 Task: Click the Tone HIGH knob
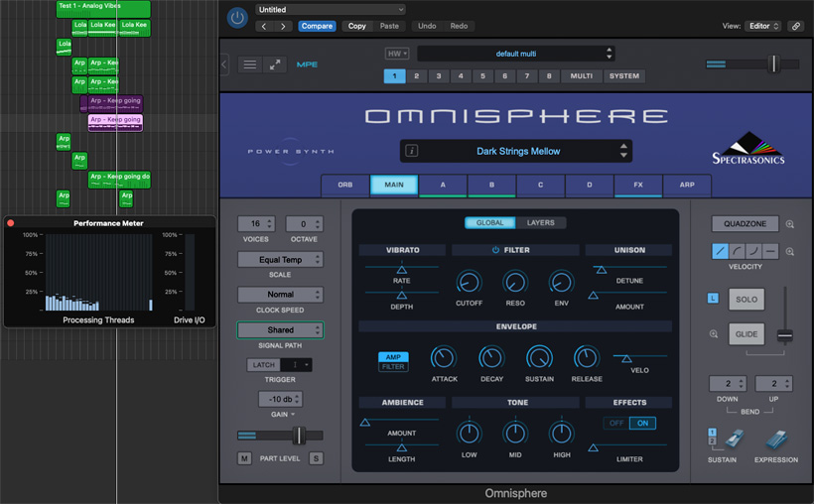(561, 433)
